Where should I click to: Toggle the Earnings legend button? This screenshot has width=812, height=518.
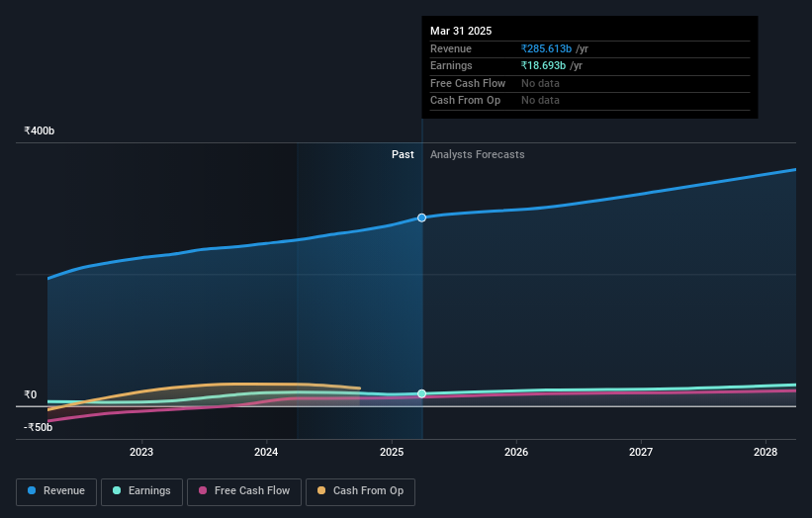point(141,491)
